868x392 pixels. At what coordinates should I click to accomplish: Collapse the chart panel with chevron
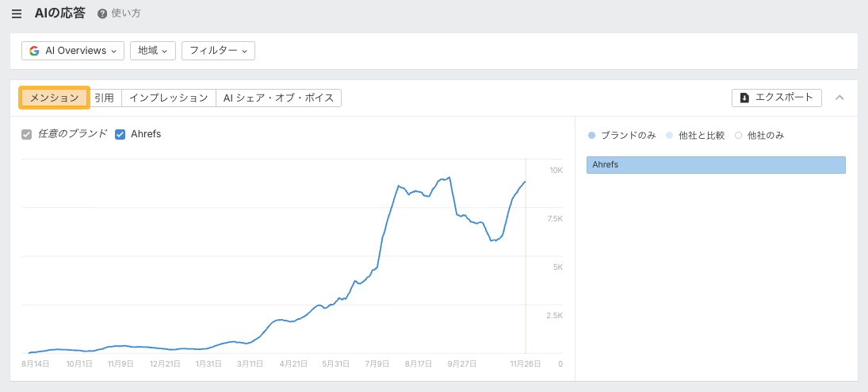[840, 98]
